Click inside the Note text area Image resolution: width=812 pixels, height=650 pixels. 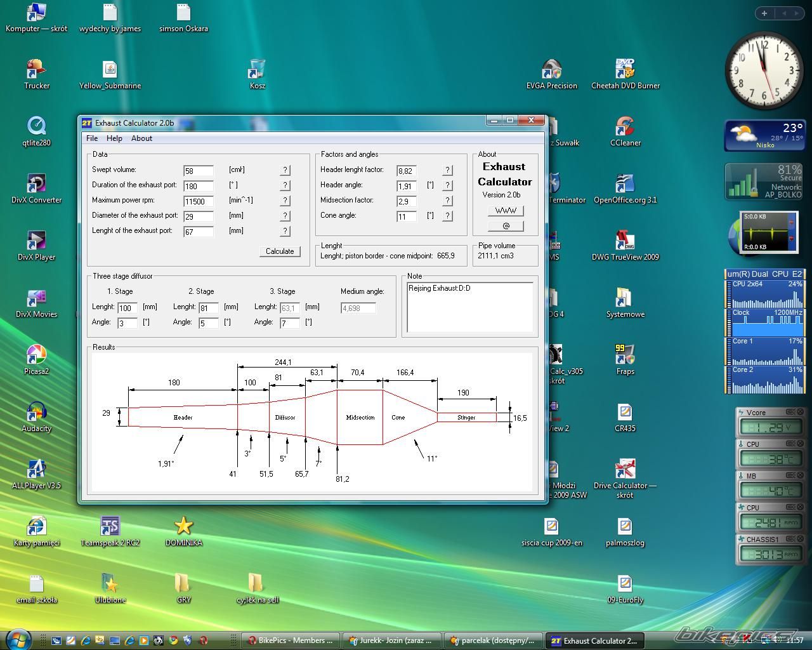470,307
